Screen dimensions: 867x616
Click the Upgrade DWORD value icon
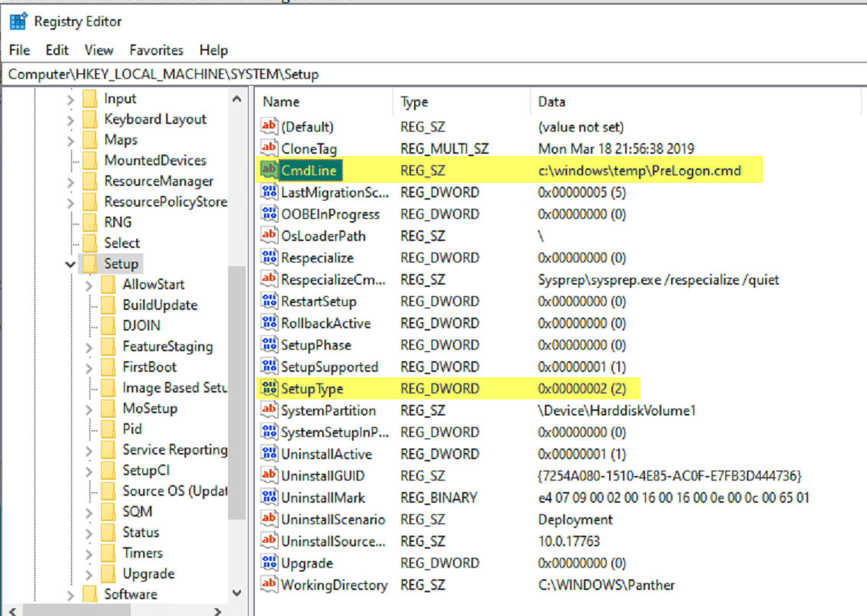coord(269,563)
